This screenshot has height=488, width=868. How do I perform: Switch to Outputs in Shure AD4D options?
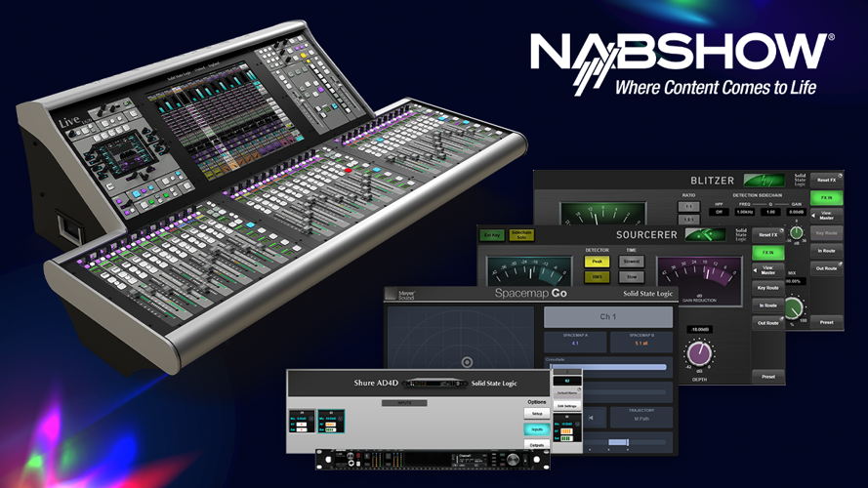pos(537,445)
